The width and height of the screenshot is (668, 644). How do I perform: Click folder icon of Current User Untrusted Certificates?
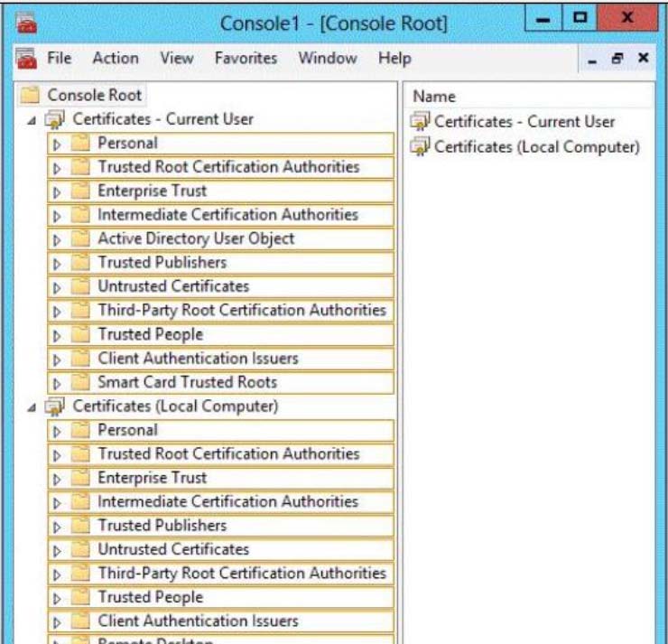pyautogui.click(x=80, y=286)
